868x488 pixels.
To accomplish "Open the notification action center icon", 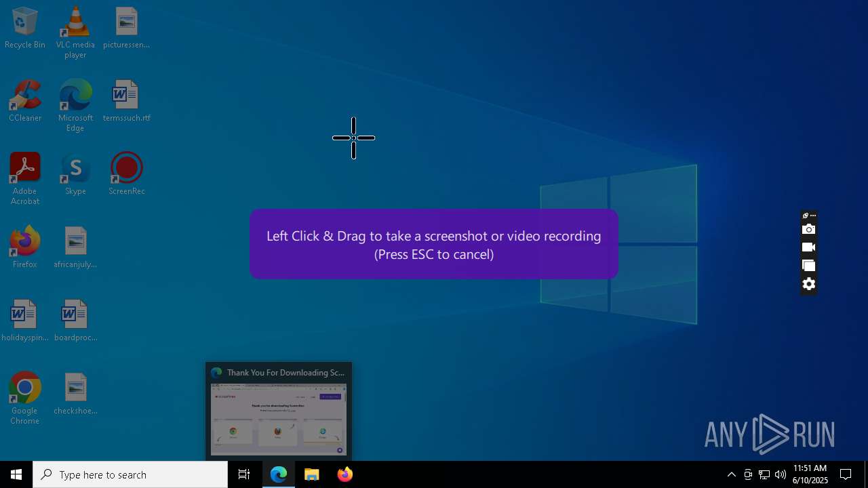I will point(846,474).
